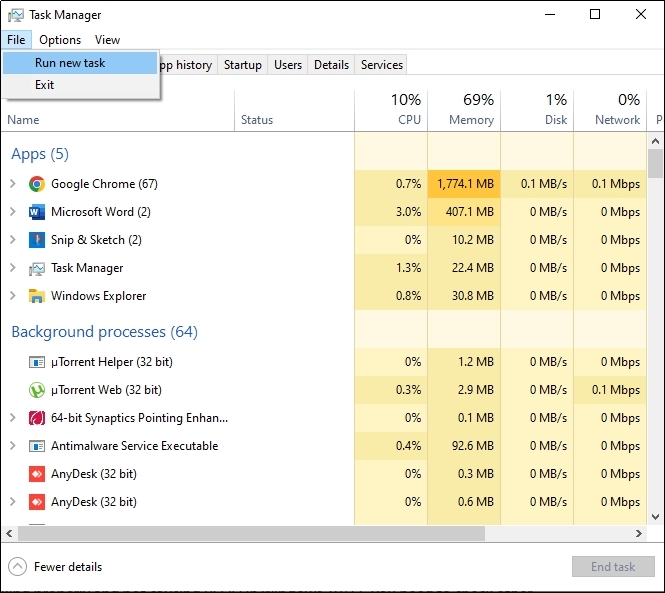Sort by the Memory column header

464,110
